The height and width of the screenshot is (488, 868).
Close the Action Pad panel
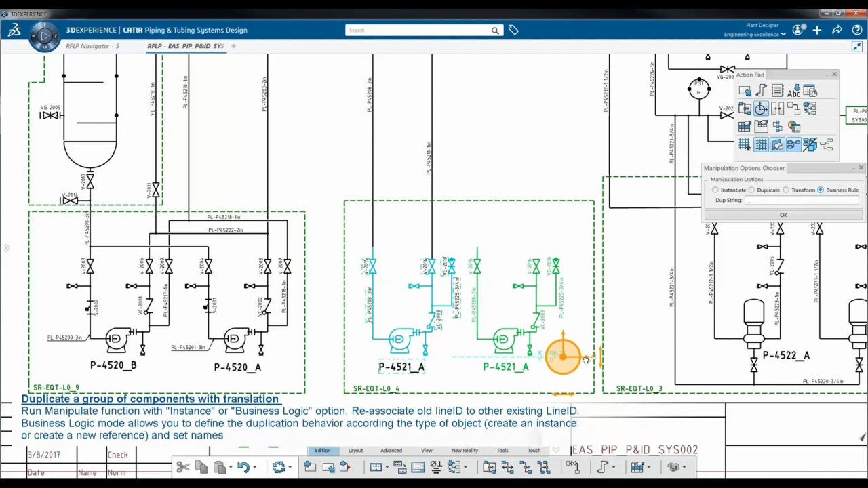click(834, 74)
